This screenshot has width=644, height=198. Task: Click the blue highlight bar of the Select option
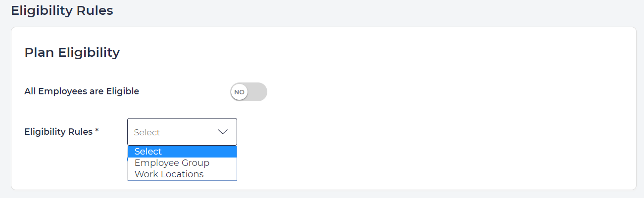click(x=198, y=152)
